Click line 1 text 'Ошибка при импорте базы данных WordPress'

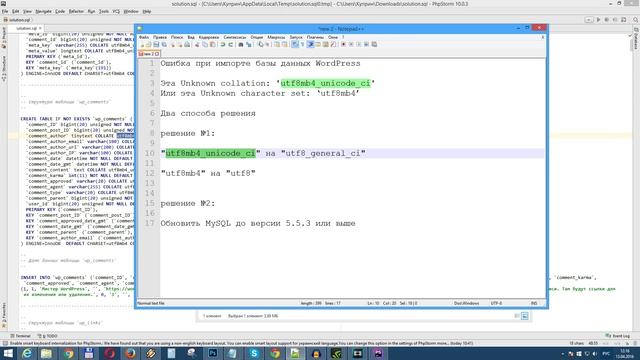(x=260, y=64)
